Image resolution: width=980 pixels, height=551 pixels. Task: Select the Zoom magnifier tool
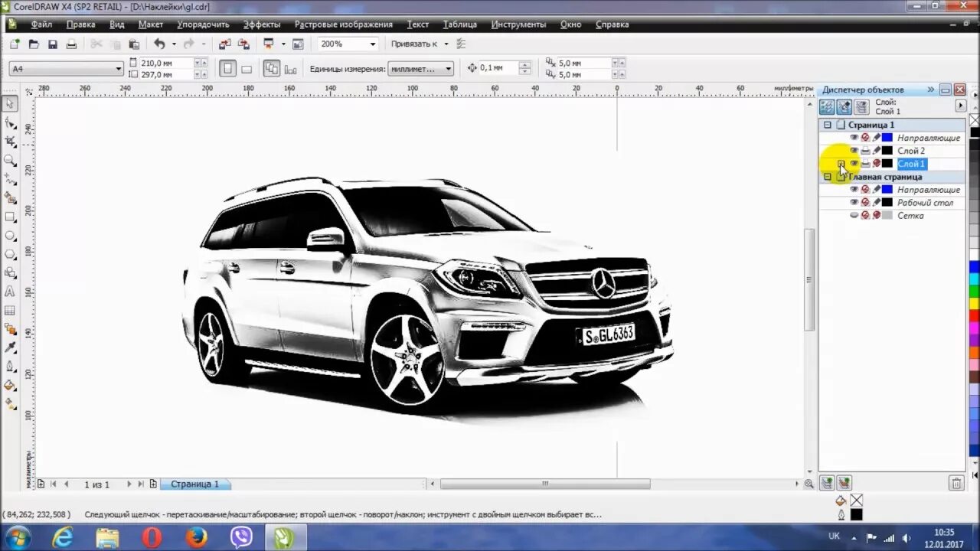point(10,161)
